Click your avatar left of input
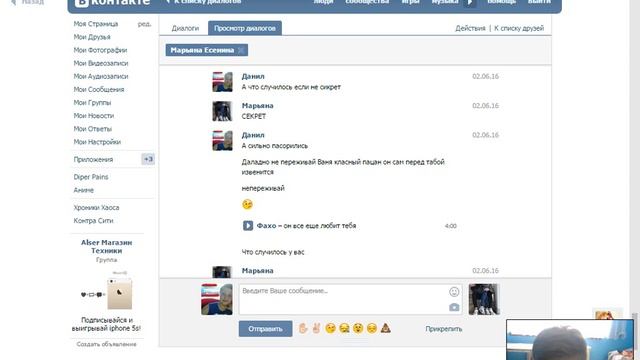 coord(217,299)
